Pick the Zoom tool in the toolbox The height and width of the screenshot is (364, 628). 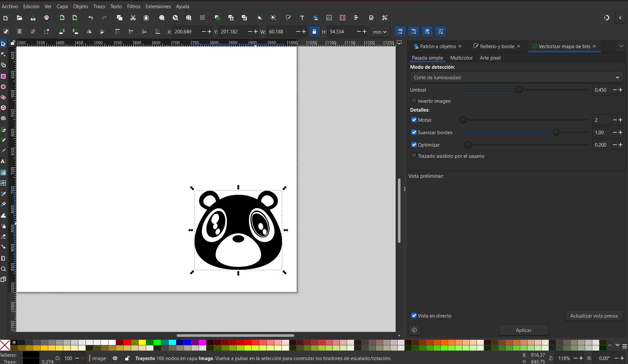[x=3, y=269]
